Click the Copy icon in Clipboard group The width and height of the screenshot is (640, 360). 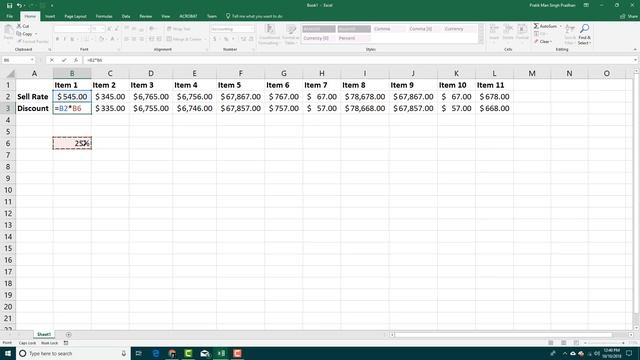19,34
